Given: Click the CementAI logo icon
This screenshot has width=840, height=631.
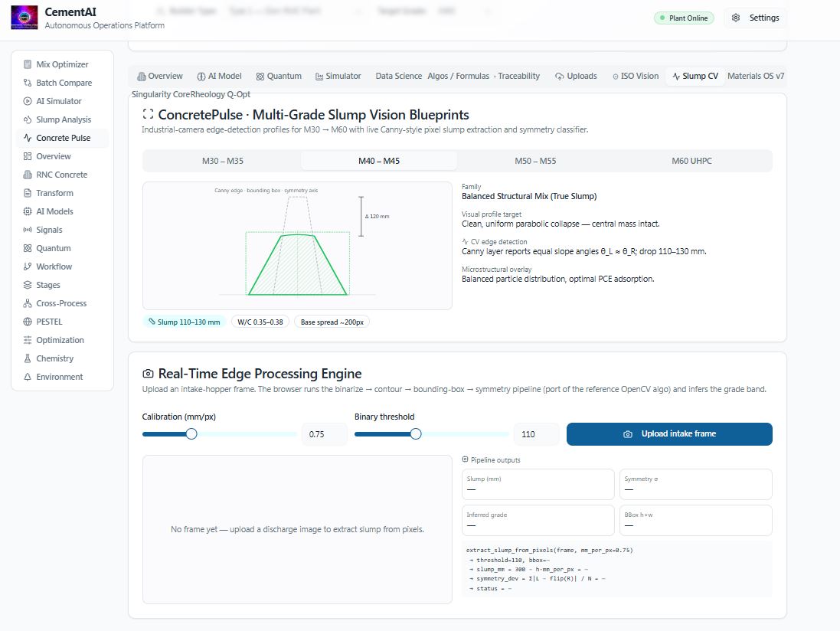Looking at the screenshot, I should tap(25, 18).
